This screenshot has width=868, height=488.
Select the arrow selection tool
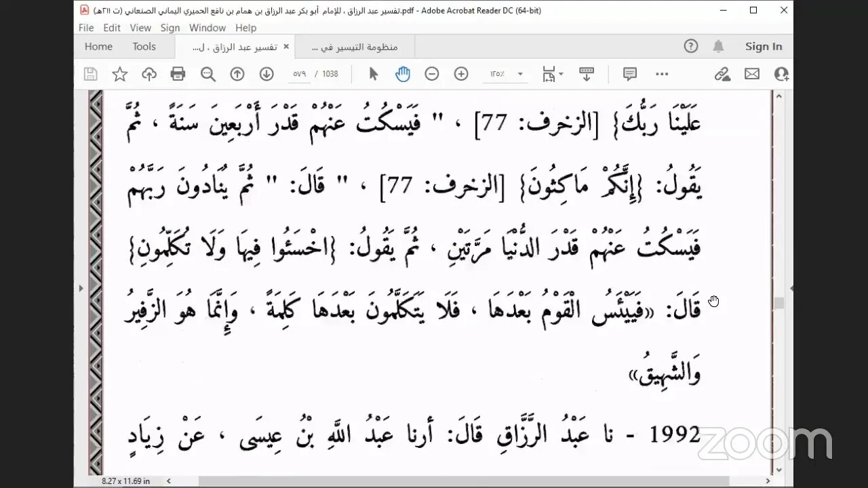click(373, 74)
